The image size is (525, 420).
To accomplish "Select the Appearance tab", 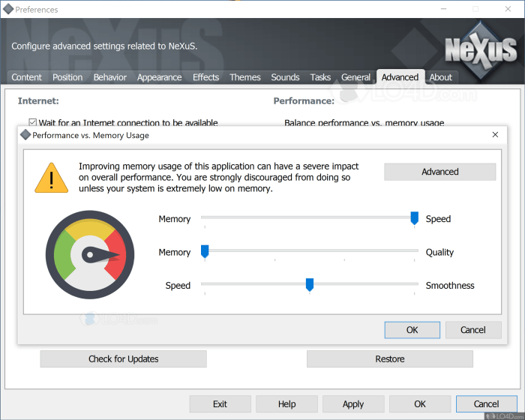I will point(159,77).
